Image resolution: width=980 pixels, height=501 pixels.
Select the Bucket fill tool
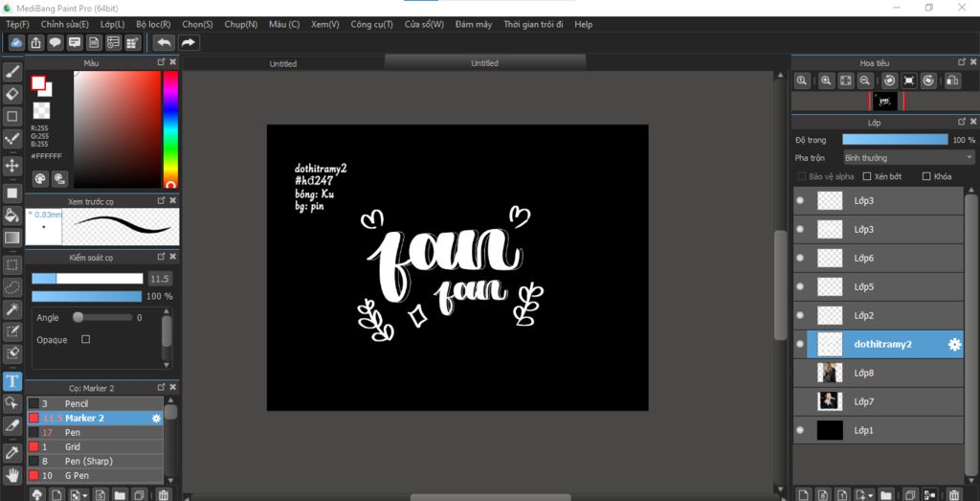pyautogui.click(x=12, y=216)
